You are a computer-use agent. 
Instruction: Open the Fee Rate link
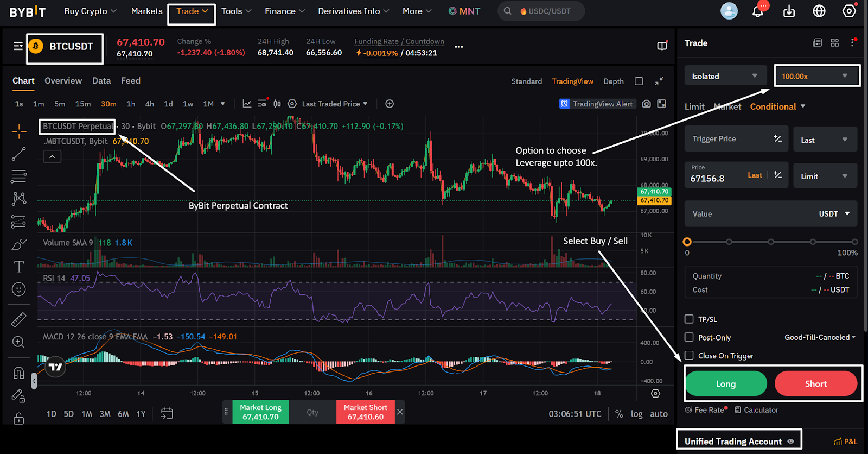tap(706, 410)
